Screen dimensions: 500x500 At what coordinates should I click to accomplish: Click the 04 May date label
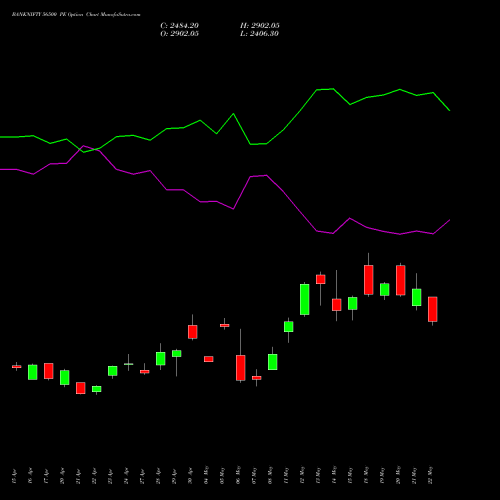pyautogui.click(x=206, y=475)
